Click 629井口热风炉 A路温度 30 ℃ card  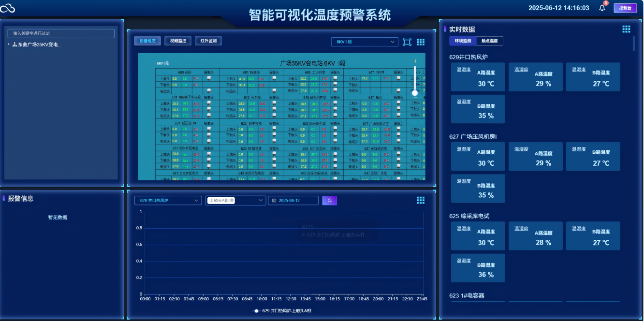(x=478, y=77)
